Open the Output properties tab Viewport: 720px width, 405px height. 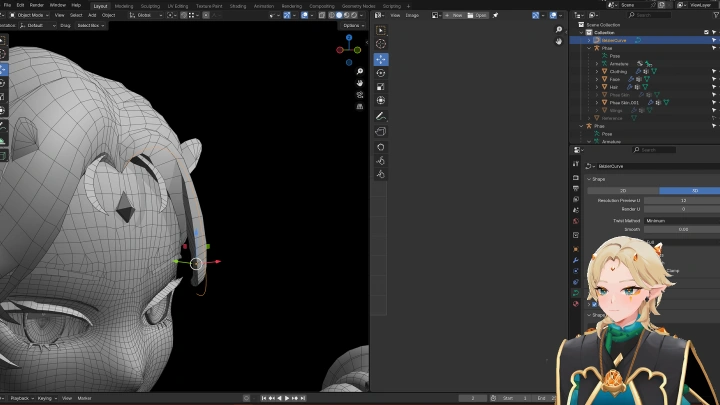tap(576, 188)
